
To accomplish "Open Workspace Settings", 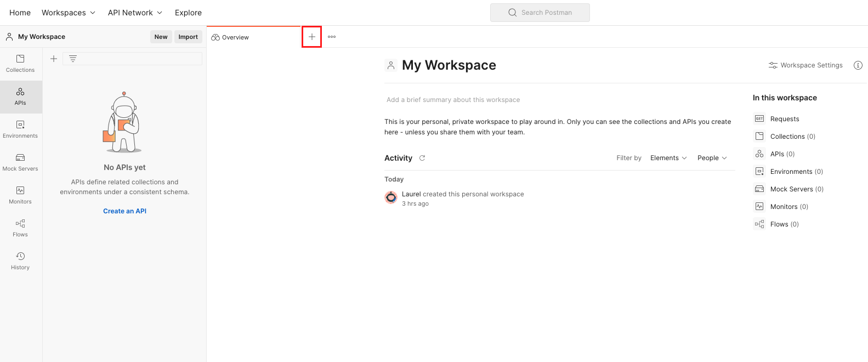I will tap(805, 65).
